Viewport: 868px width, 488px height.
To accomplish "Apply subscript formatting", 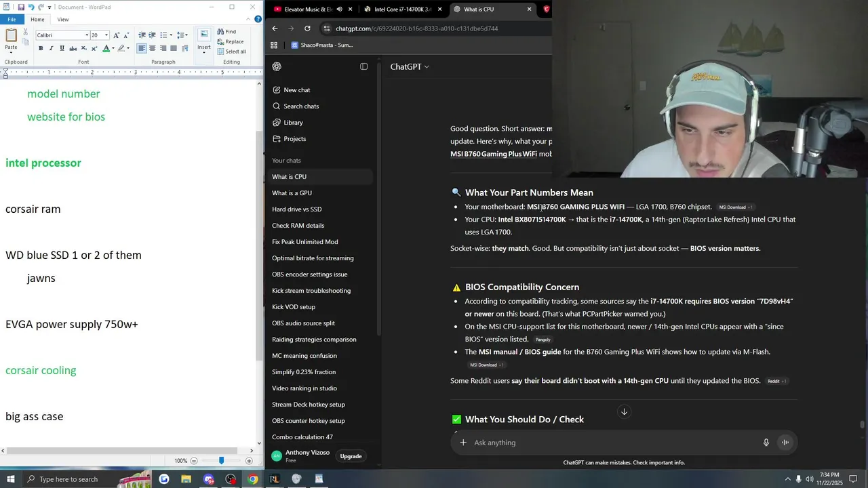I will [x=84, y=48].
